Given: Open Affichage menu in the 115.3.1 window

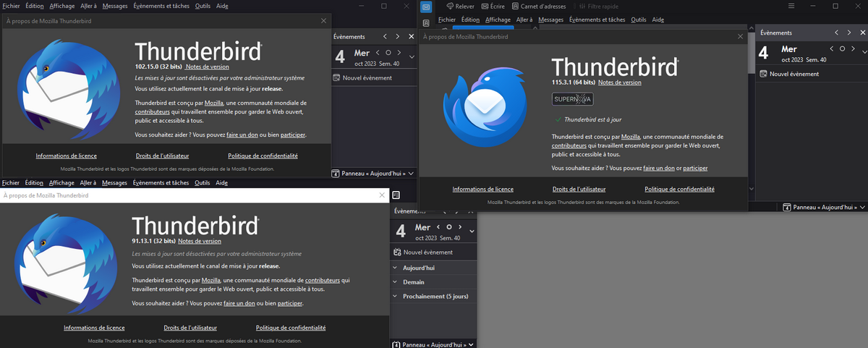Looking at the screenshot, I should 498,20.
